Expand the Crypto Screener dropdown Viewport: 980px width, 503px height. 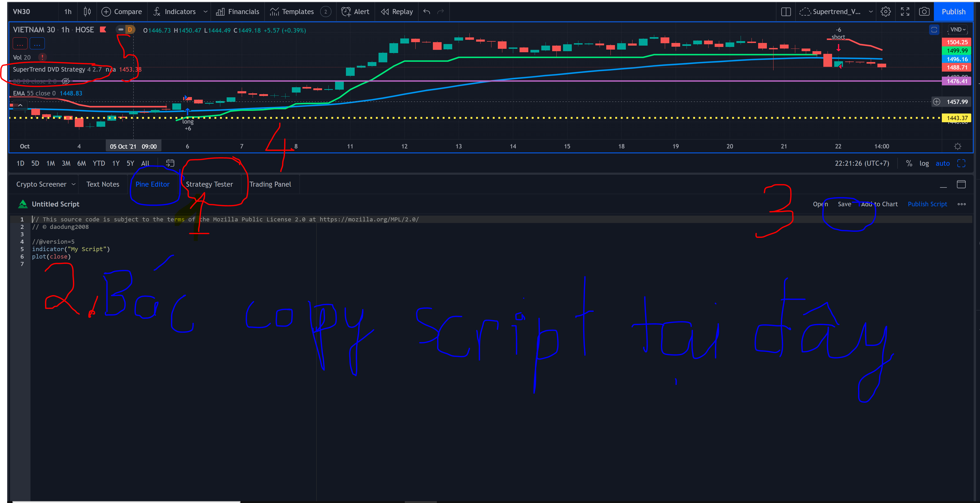(73, 184)
